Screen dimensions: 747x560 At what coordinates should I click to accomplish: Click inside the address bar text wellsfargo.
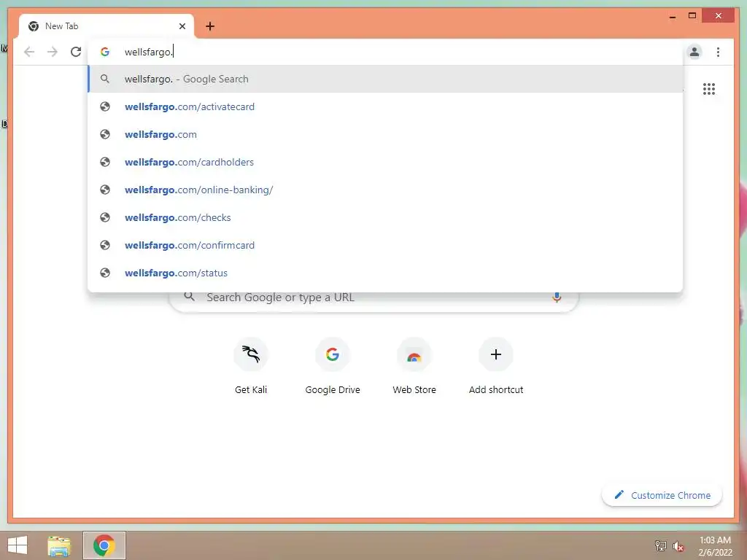tap(148, 52)
